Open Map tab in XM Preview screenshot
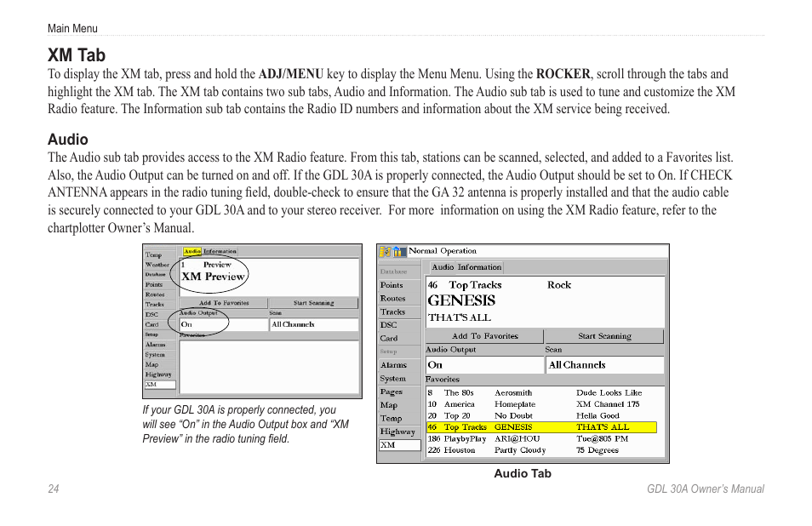 point(159,364)
